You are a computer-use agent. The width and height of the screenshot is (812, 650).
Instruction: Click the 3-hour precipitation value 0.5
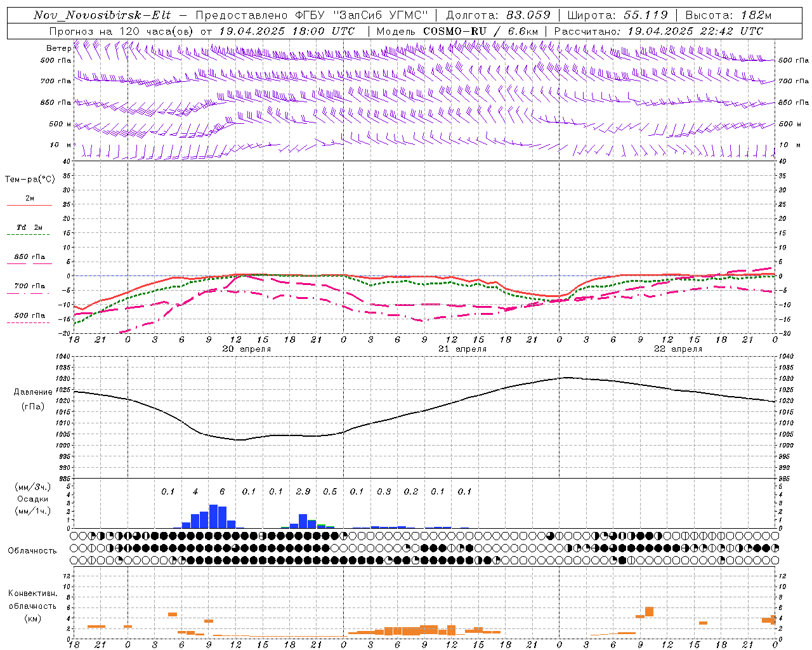pos(330,491)
